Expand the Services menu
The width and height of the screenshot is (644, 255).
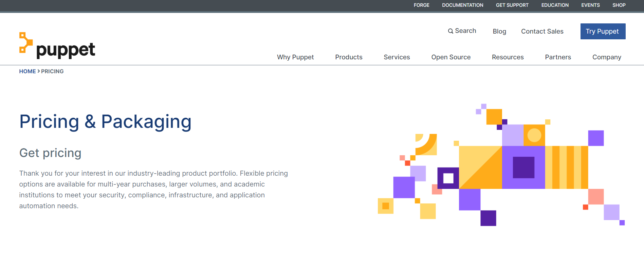pyautogui.click(x=397, y=57)
